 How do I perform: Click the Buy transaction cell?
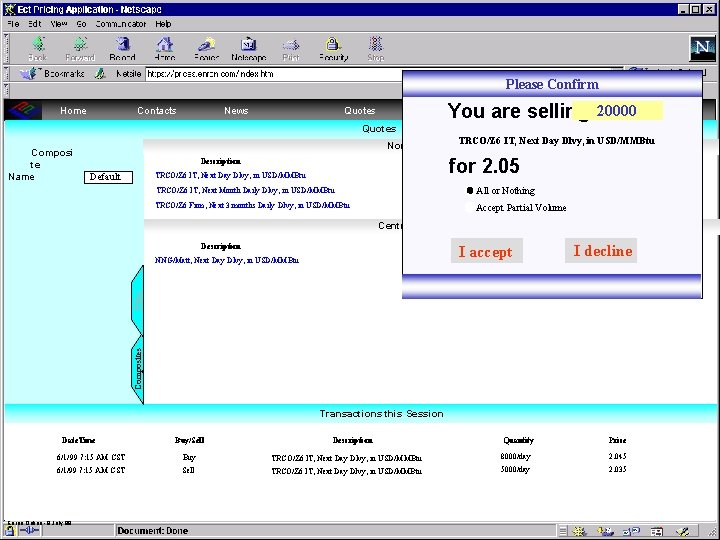(x=189, y=457)
